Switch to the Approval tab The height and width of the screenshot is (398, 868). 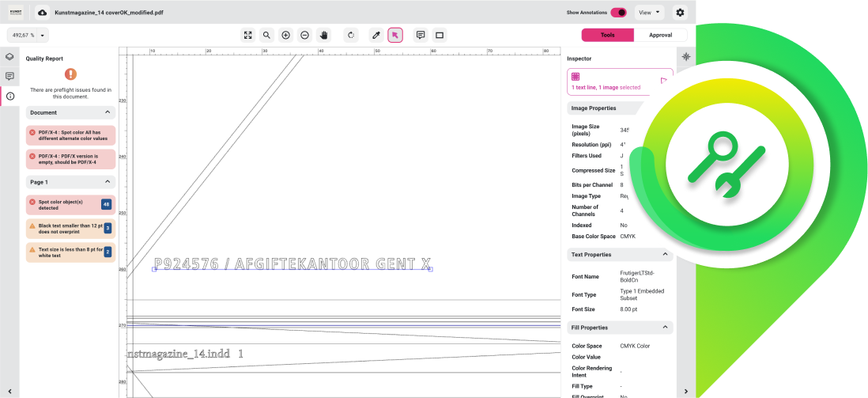point(660,35)
